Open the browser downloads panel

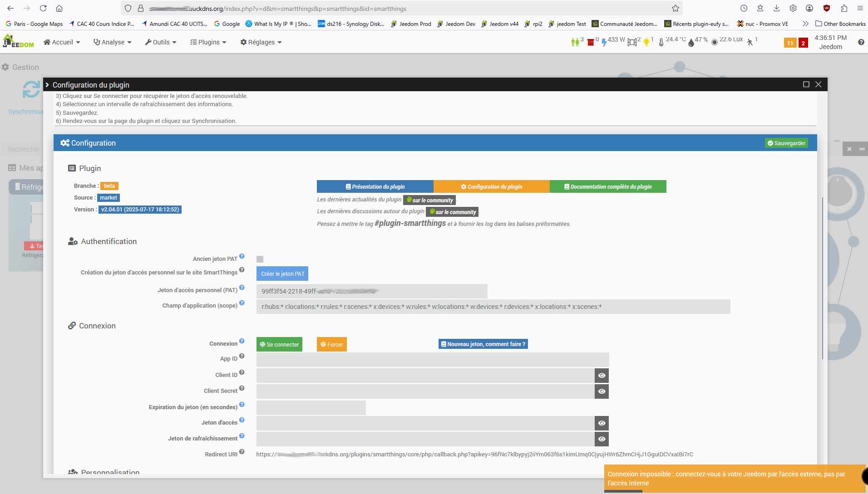(x=776, y=8)
